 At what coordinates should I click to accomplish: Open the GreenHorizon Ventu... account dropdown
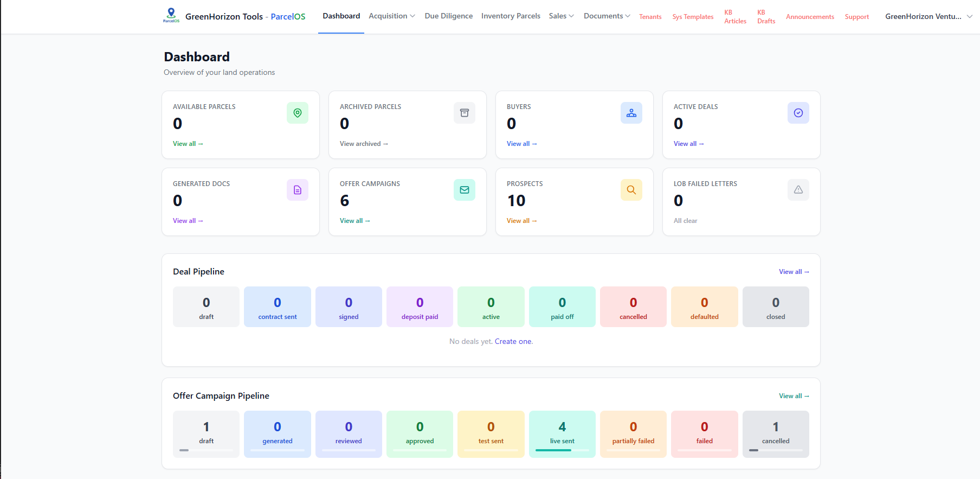(x=929, y=16)
